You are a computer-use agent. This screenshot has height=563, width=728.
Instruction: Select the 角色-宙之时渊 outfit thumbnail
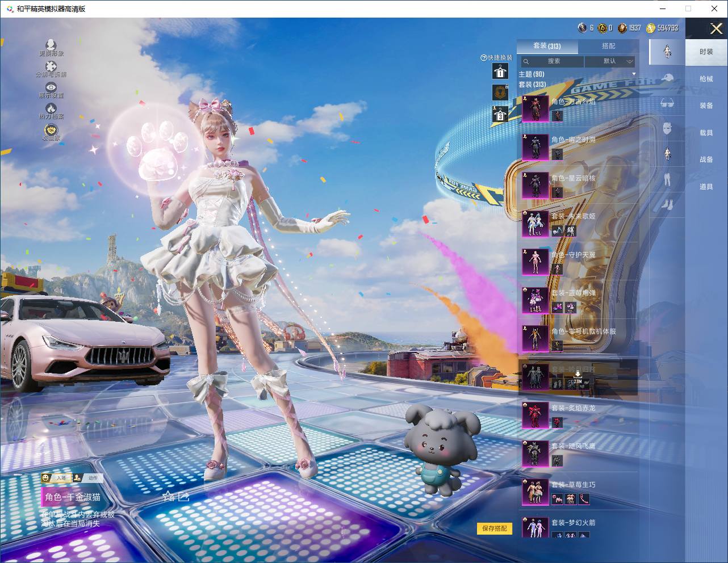(535, 147)
